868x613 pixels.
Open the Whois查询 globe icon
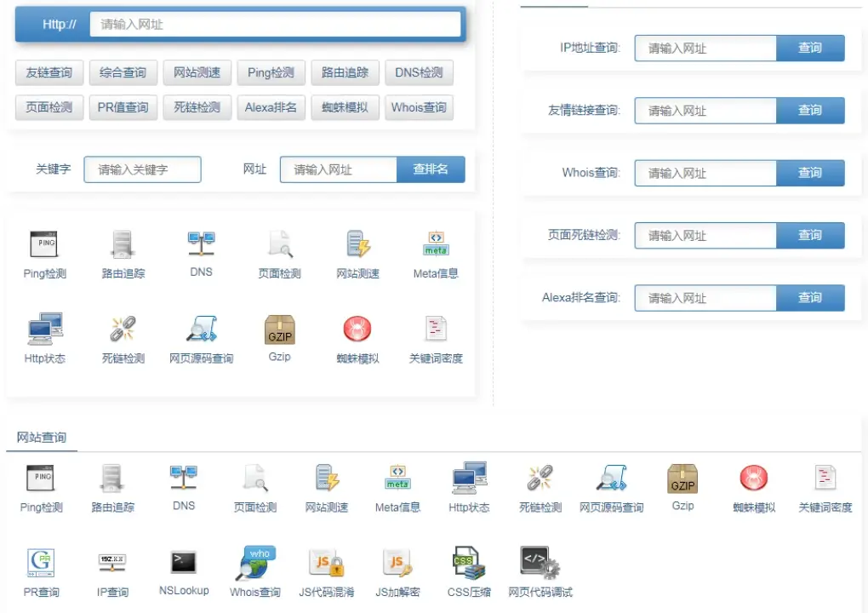pos(255,563)
